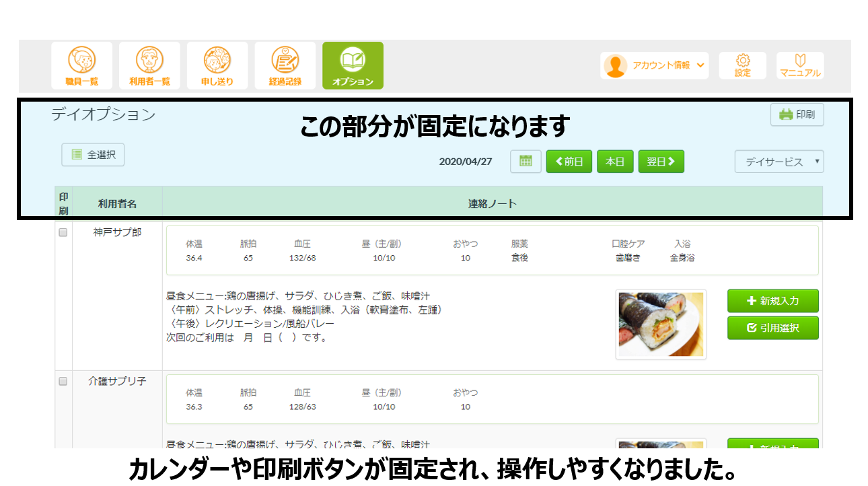Open the sushi roll photo thumbnail
868x486 pixels.
coord(661,324)
